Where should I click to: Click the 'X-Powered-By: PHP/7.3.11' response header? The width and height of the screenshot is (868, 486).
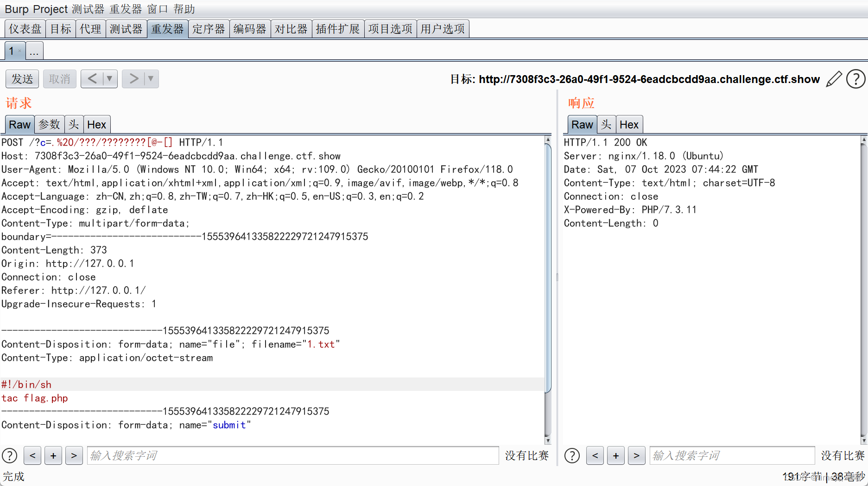pos(630,210)
